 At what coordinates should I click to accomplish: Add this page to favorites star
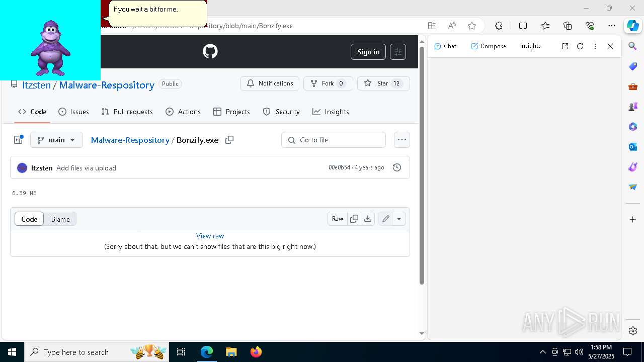472,26
